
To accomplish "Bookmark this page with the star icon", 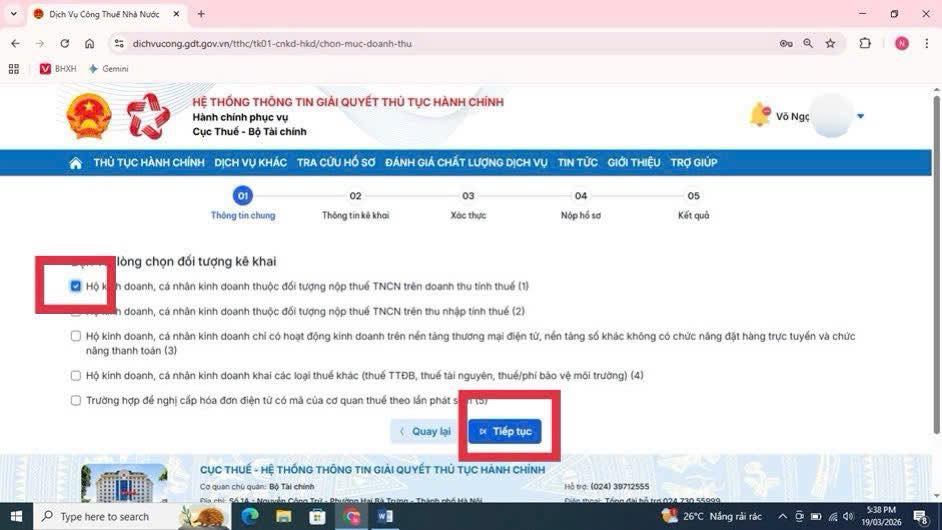I will (x=830, y=43).
